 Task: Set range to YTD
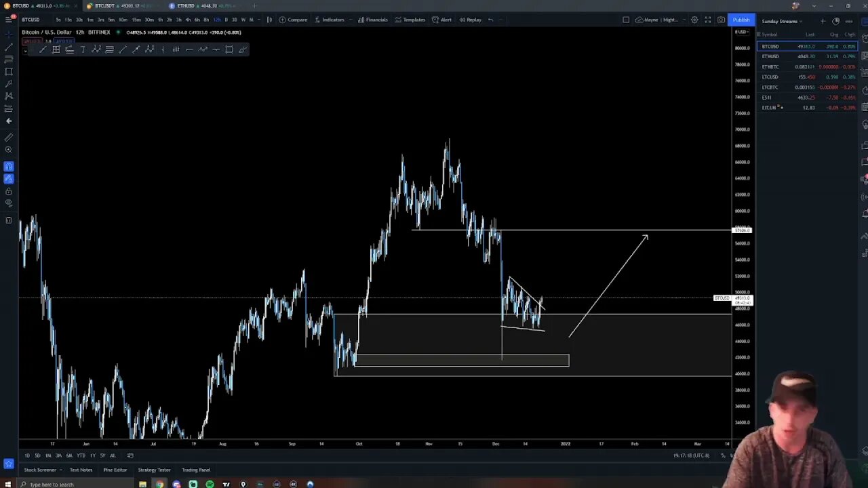point(81,455)
